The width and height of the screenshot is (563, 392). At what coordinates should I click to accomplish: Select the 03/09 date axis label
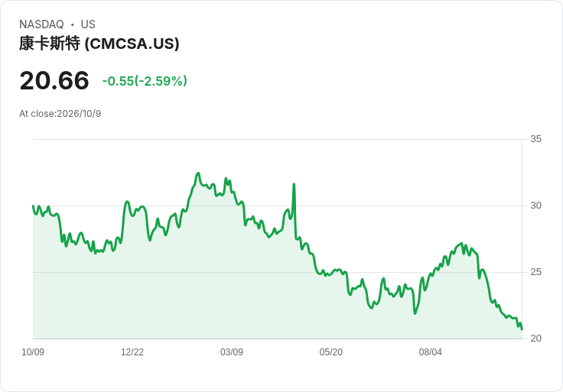click(232, 352)
